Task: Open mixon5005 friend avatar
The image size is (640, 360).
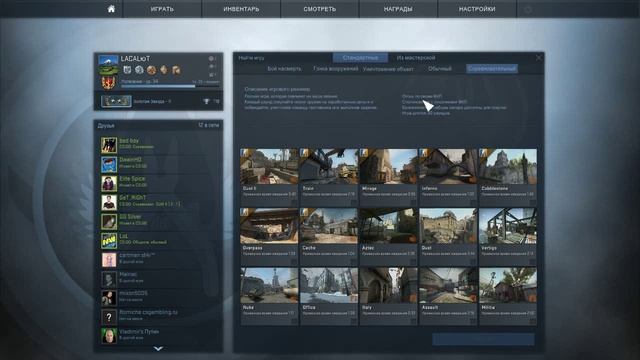Action: (x=109, y=298)
